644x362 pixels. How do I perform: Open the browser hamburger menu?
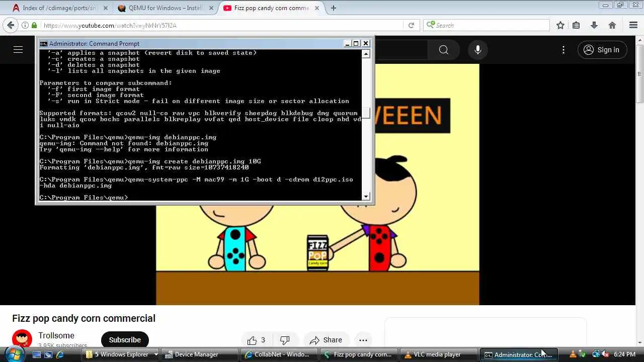point(633,25)
